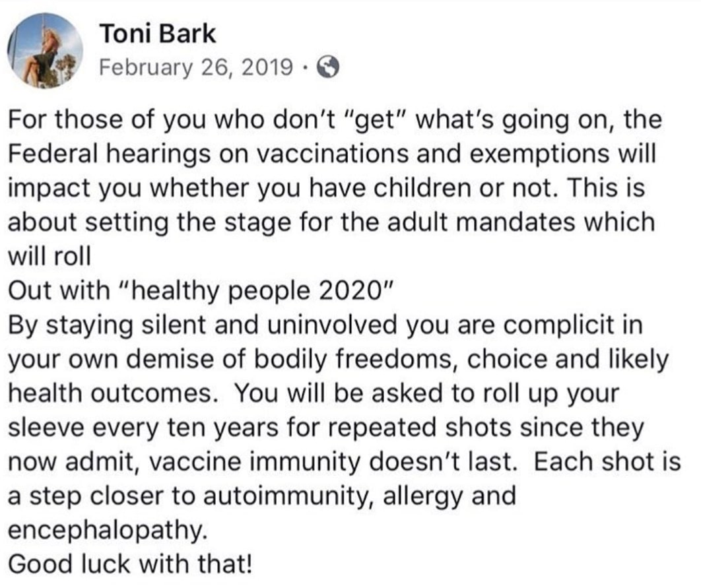Click the February 26, 2019 timestamp
The width and height of the screenshot is (701, 588).
click(x=196, y=67)
